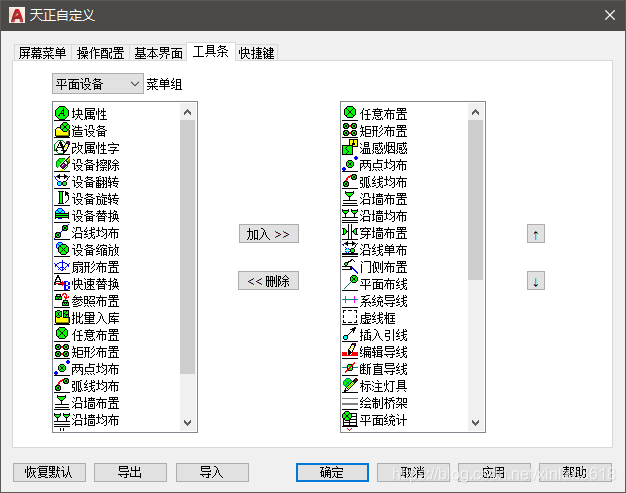Screen dimensions: 626x493
Task: Select the 平面统计 icon
Action: 350,420
